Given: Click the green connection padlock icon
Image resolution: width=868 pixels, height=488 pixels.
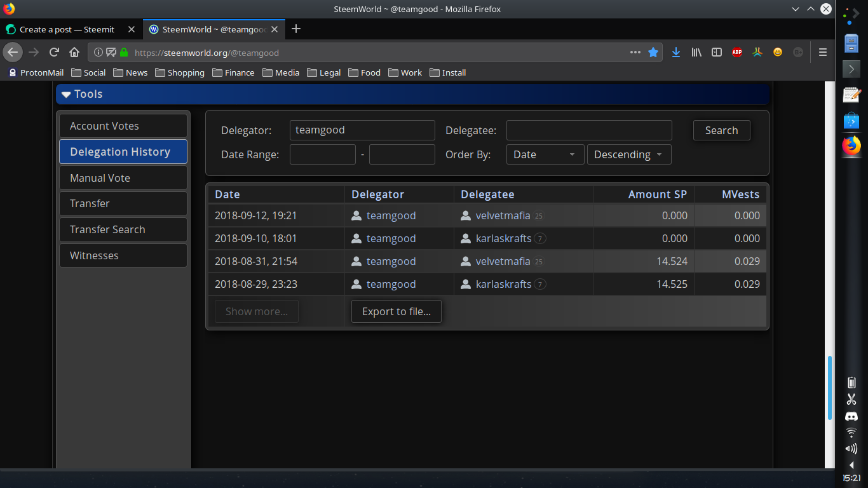Looking at the screenshot, I should (124, 53).
